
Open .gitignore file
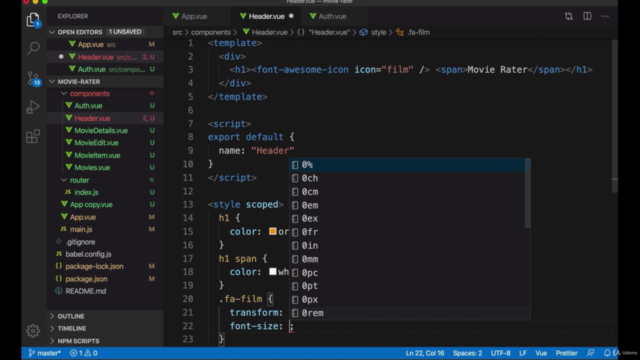(x=105, y=242)
